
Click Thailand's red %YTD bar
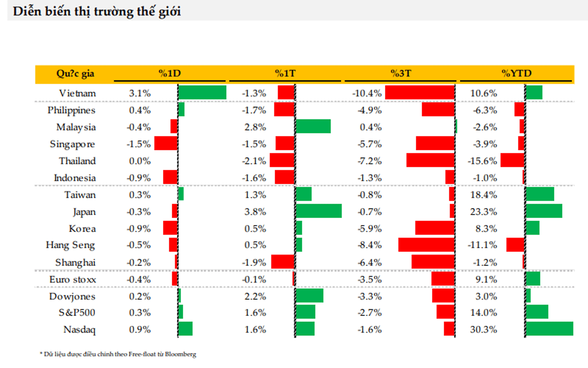point(512,160)
